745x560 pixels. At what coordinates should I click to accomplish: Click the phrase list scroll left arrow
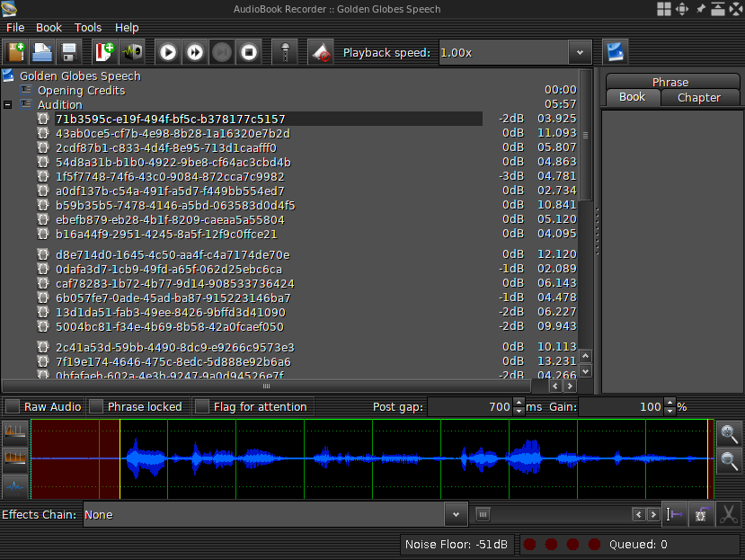[x=555, y=386]
